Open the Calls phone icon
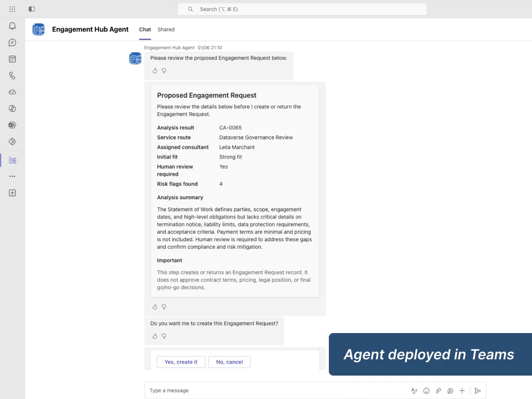 12,75
